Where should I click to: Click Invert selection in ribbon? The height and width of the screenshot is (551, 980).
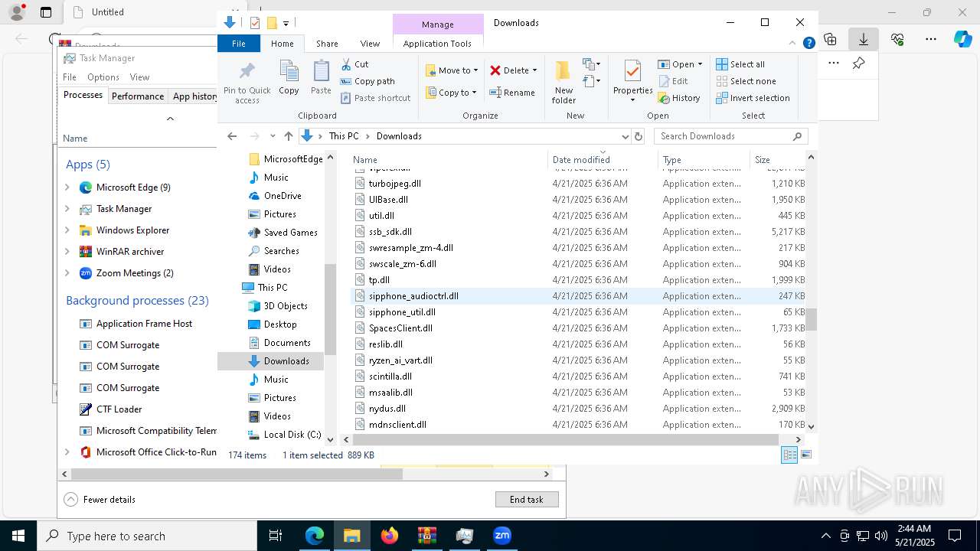(x=753, y=98)
